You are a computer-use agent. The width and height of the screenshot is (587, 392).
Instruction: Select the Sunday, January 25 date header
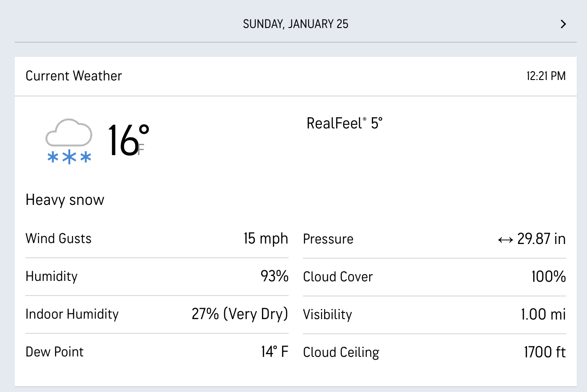(295, 24)
